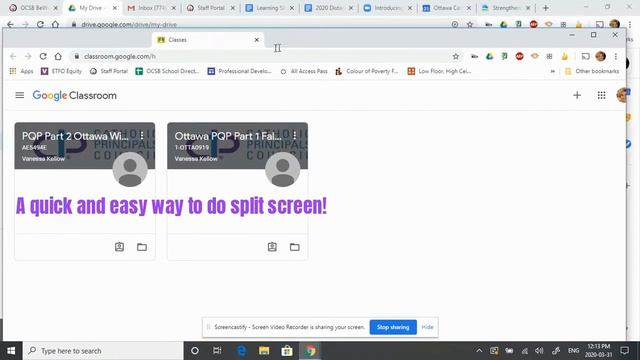Switch to Inbox Gmail tab in back window

151,8
